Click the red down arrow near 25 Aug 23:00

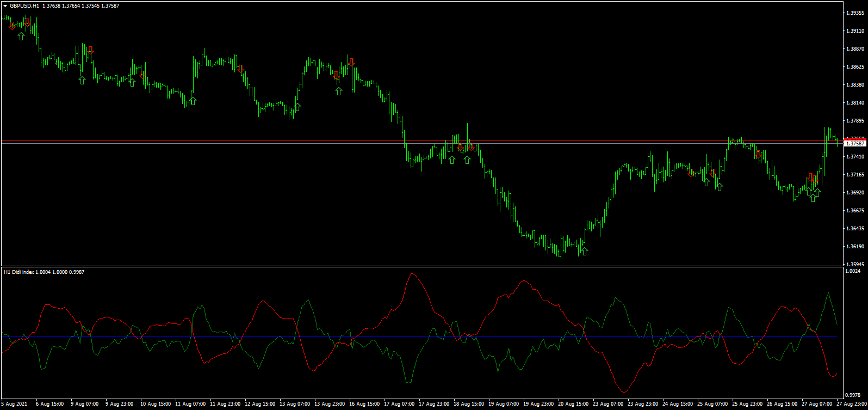point(758,155)
